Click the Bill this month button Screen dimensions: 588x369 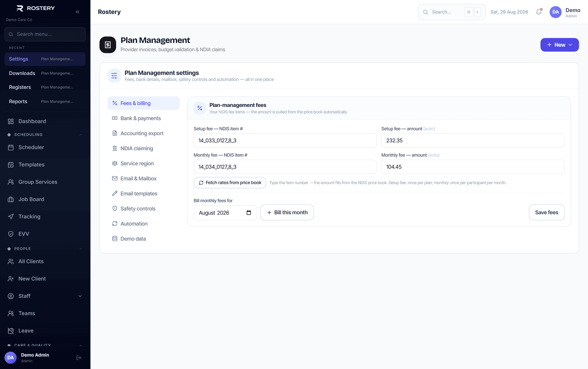pos(287,212)
